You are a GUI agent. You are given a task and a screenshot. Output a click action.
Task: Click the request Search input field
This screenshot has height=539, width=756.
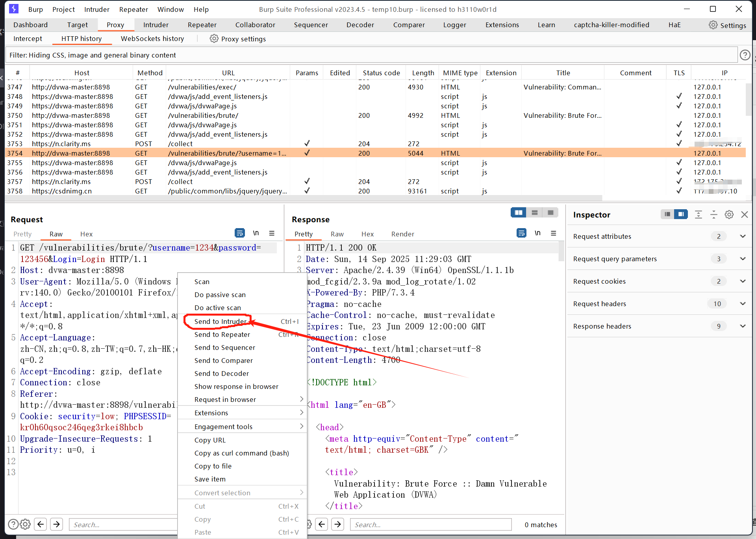click(x=123, y=524)
